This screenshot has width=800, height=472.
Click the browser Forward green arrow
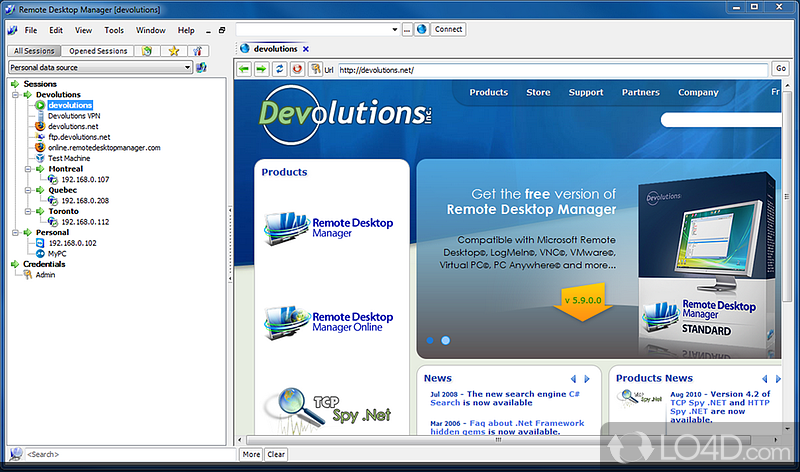pyautogui.click(x=262, y=69)
